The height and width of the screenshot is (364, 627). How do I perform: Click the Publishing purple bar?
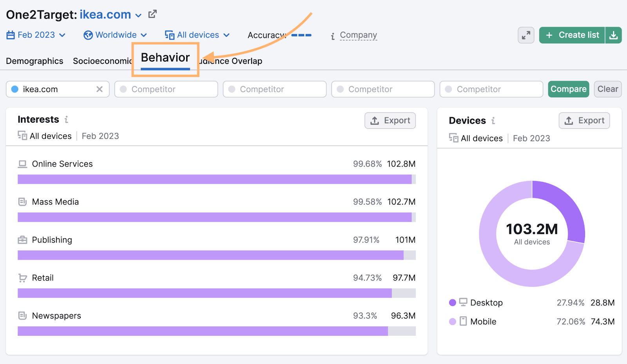(x=210, y=255)
